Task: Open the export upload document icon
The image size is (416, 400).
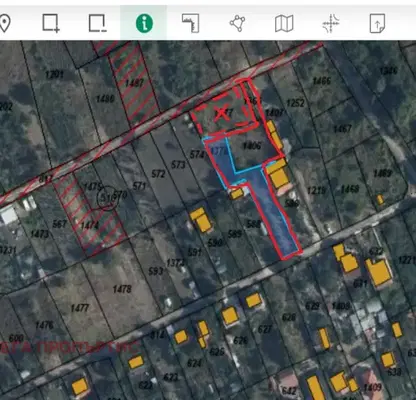Action: click(x=377, y=23)
